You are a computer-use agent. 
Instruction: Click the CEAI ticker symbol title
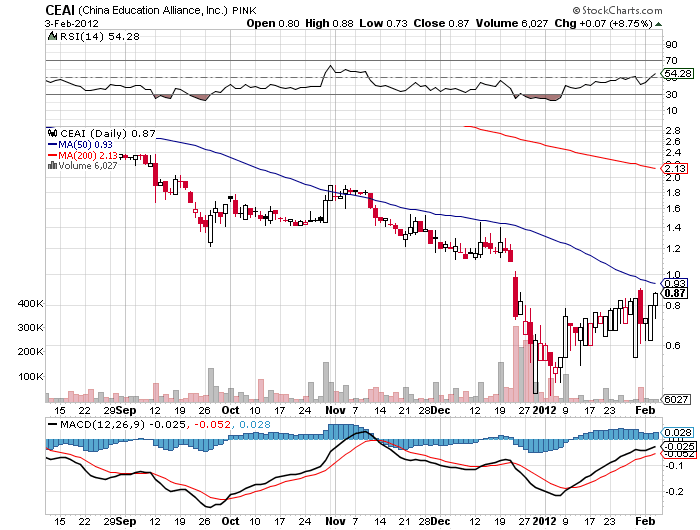[60, 10]
